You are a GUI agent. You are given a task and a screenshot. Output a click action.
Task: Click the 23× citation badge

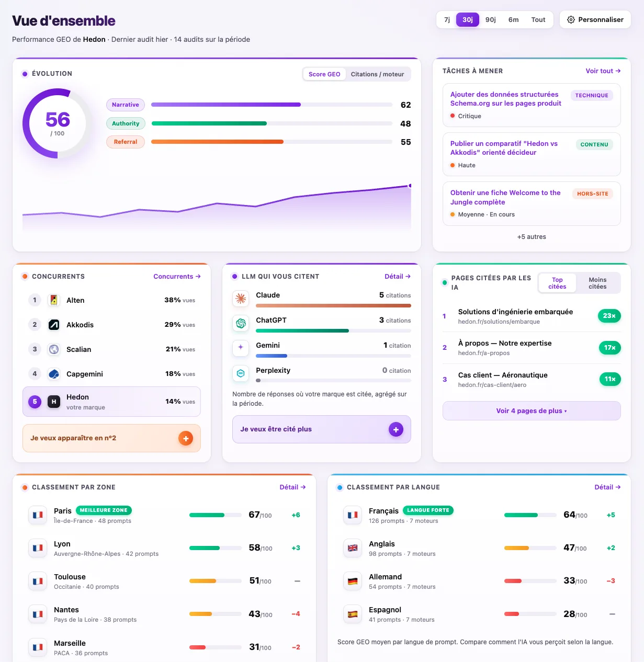tap(609, 316)
